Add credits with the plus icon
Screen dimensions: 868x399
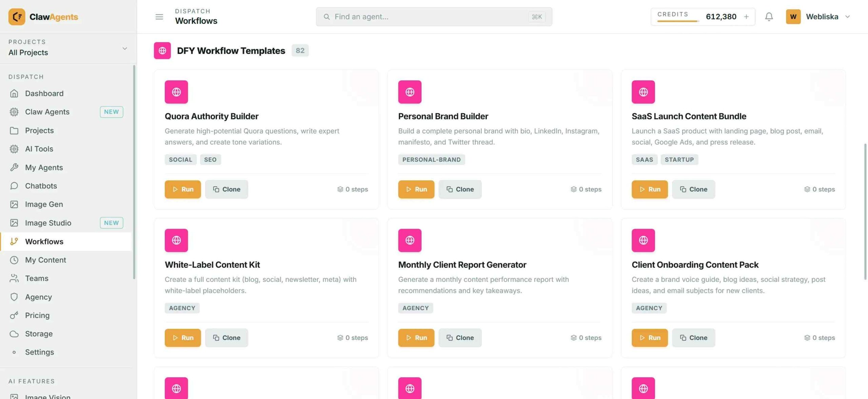746,17
